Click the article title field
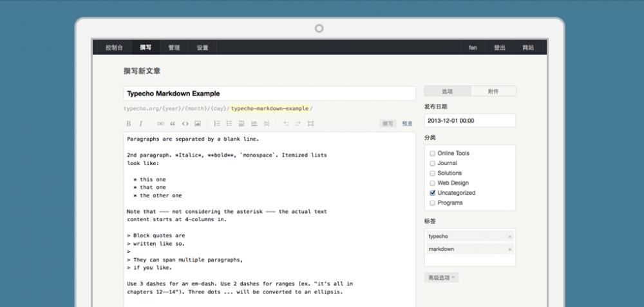Image resolution: width=644 pixels, height=307 pixels. 269,94
